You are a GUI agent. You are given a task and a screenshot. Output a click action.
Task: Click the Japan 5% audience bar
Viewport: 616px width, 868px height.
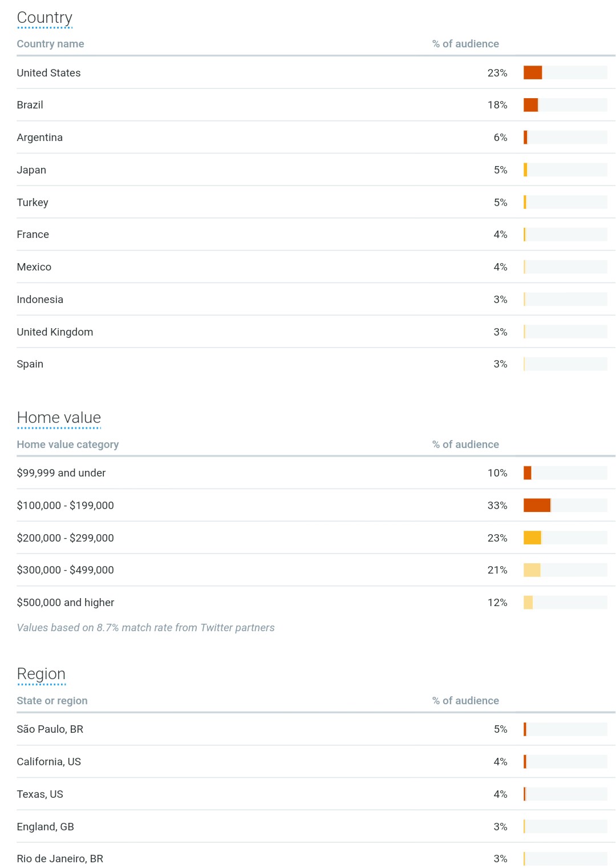(565, 170)
